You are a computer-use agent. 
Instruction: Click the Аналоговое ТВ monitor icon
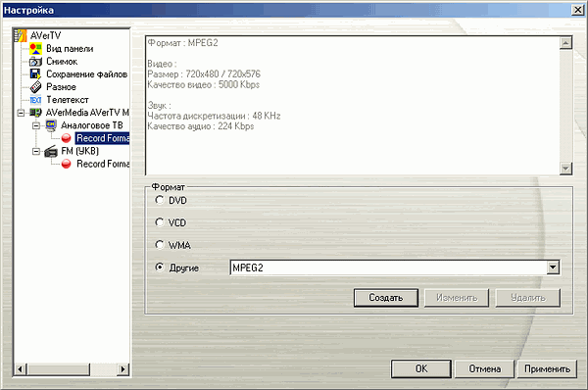pyautogui.click(x=51, y=125)
